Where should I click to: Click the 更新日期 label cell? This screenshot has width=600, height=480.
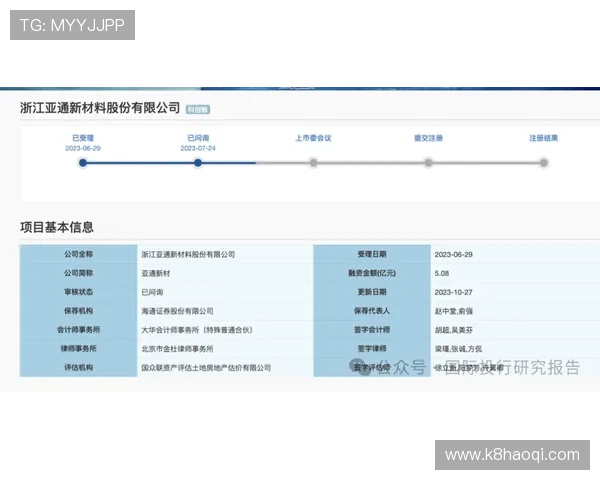372,292
